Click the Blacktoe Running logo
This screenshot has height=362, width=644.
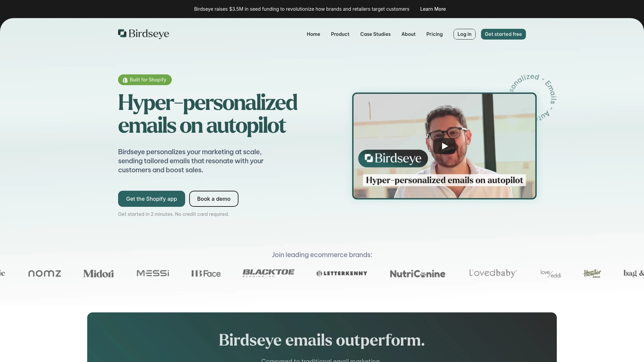[268, 273]
